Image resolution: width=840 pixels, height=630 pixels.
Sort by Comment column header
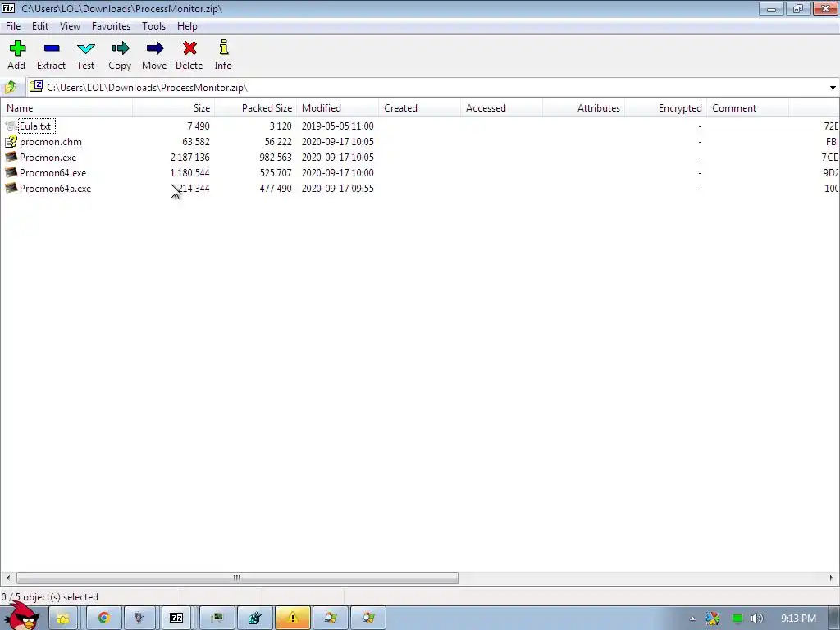click(x=747, y=107)
